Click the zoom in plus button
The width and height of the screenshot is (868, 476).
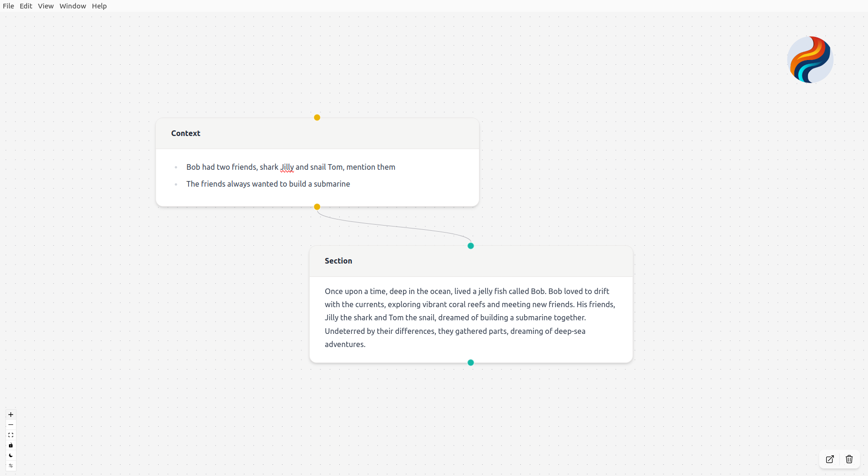[11, 415]
